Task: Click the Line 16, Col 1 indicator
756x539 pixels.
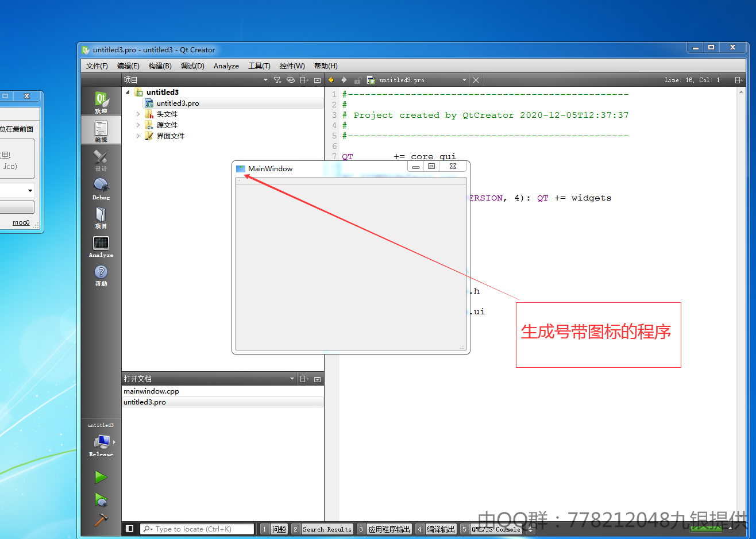Action: [x=692, y=80]
